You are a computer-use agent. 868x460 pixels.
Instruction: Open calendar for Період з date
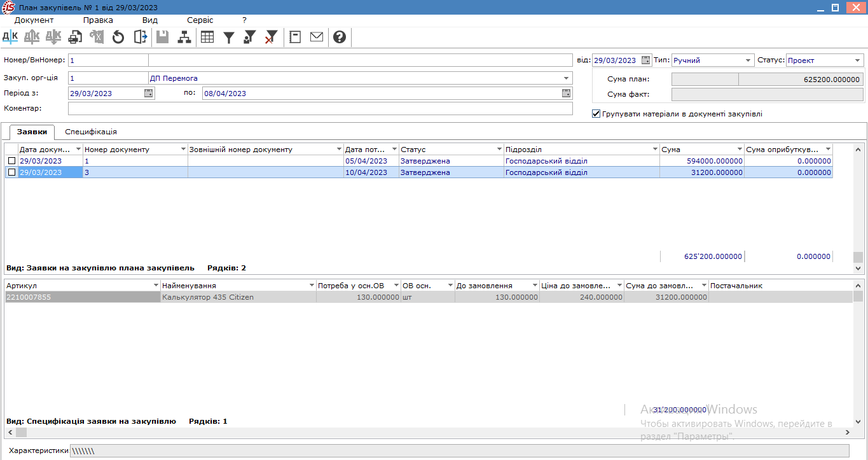149,93
